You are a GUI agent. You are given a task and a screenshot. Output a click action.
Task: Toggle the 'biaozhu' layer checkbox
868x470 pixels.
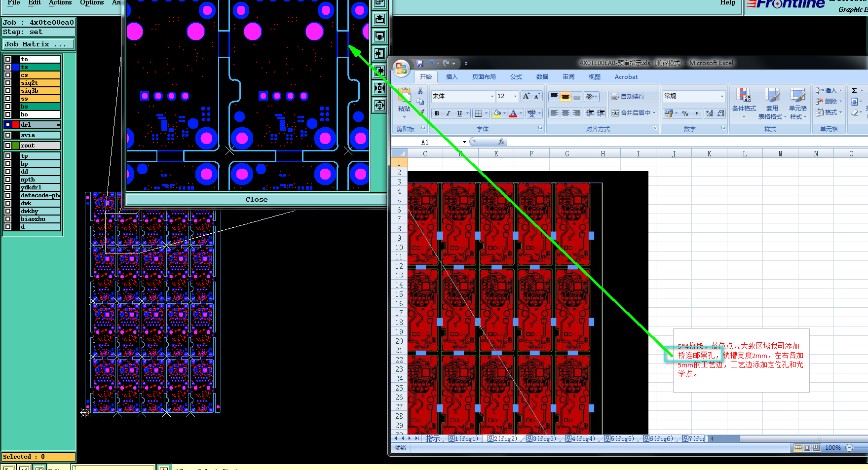pyautogui.click(x=8, y=219)
